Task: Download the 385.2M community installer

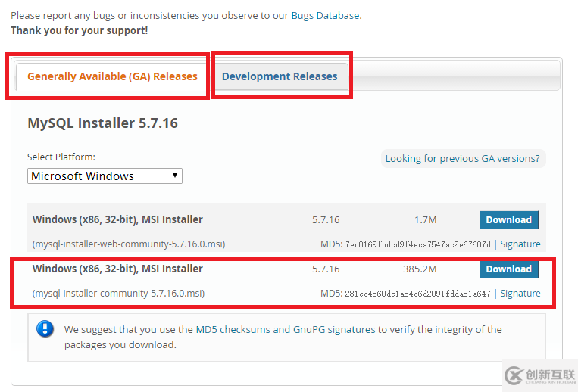Action: [509, 269]
